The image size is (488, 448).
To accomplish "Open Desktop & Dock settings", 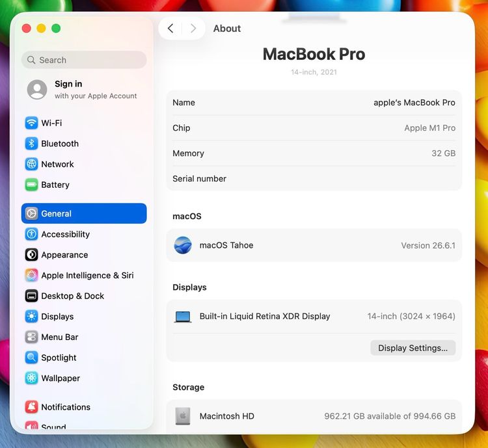I will coord(84,296).
